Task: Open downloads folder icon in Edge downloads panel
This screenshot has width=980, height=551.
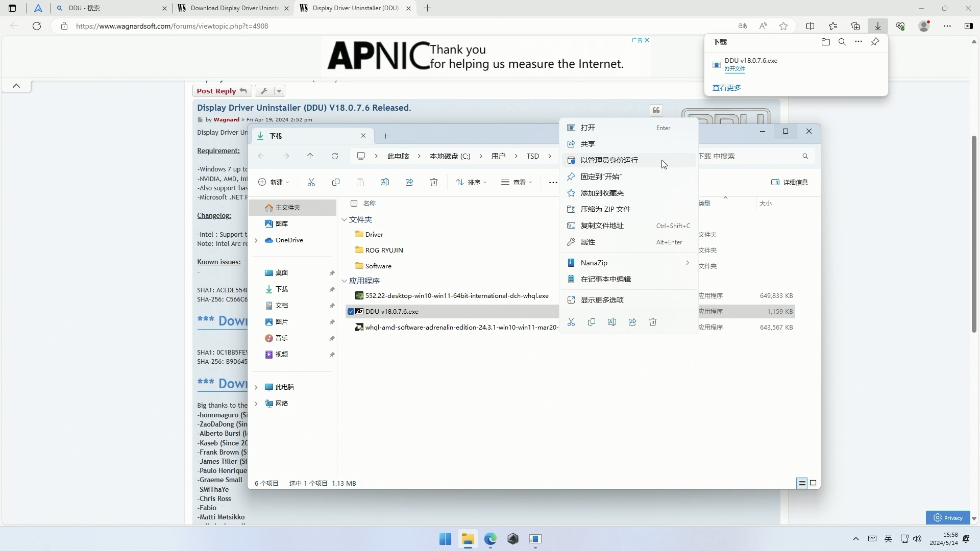Action: (826, 42)
